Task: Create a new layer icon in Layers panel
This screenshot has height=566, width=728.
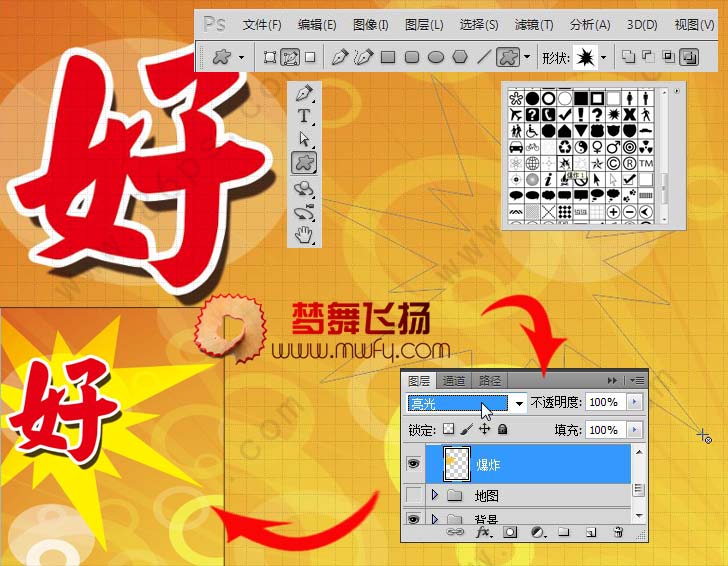Action: [x=591, y=532]
